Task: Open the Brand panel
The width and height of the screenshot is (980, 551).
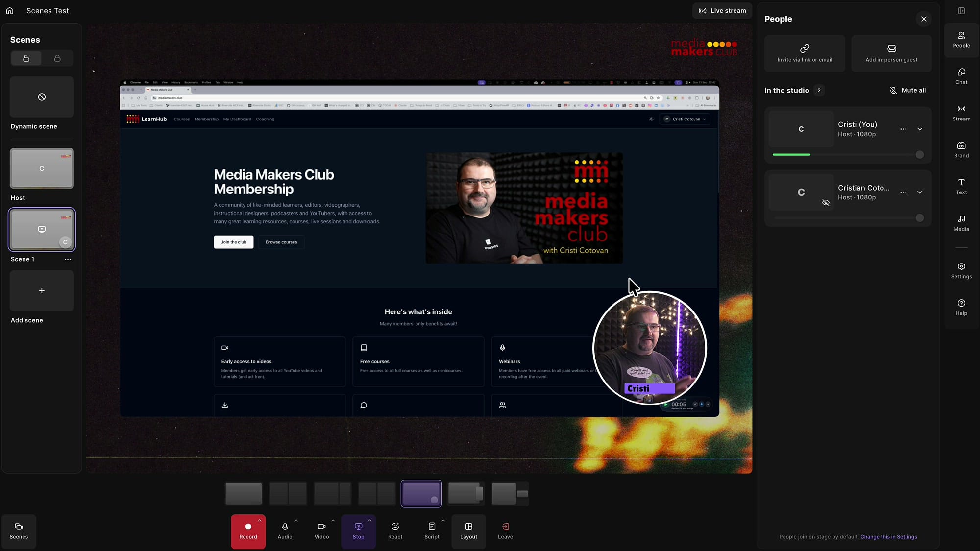Action: (x=961, y=150)
